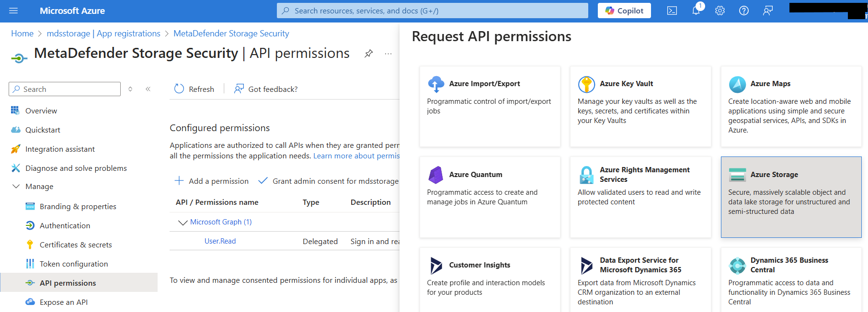The height and width of the screenshot is (312, 868).
Task: Go to Certificates & secrets
Action: (x=76, y=245)
